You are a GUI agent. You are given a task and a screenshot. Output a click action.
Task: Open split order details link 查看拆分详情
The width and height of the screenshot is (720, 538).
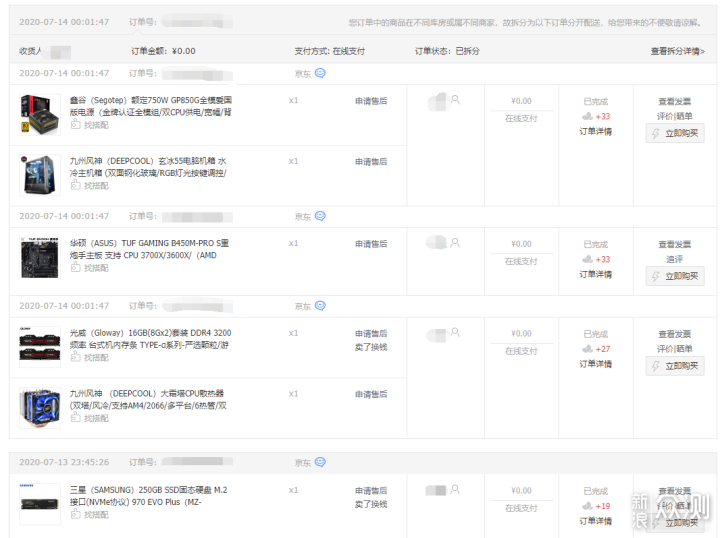click(677, 51)
